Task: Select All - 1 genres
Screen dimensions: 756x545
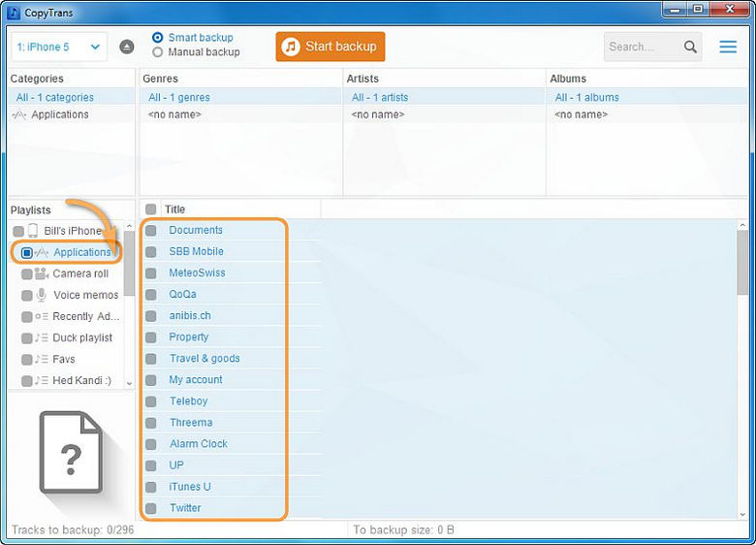Action: tap(240, 97)
